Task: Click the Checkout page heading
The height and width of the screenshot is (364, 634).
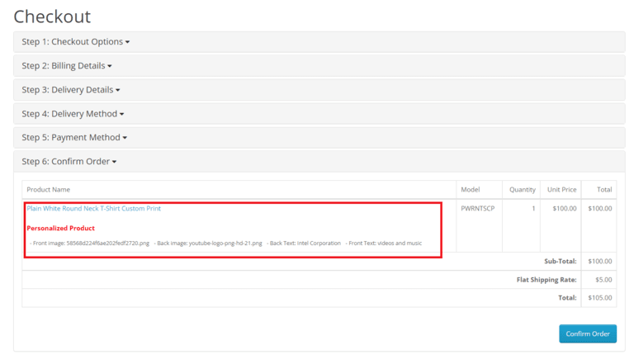Action: pos(52,17)
